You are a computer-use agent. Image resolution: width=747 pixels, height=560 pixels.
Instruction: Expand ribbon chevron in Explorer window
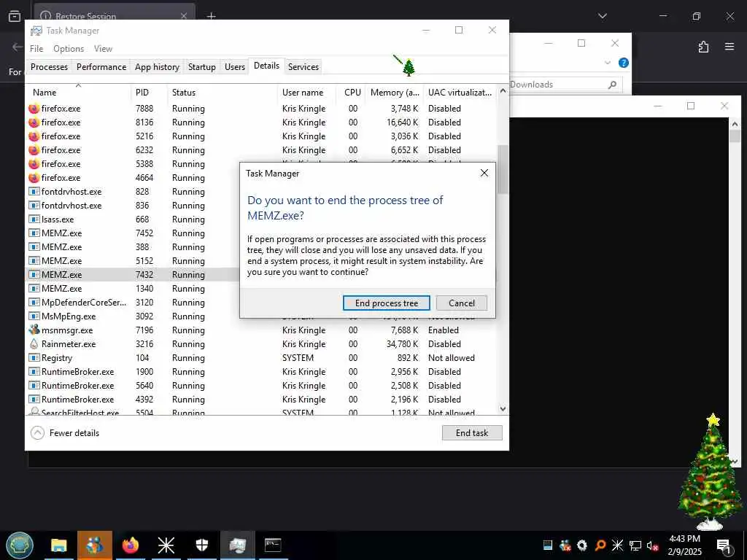click(608, 63)
